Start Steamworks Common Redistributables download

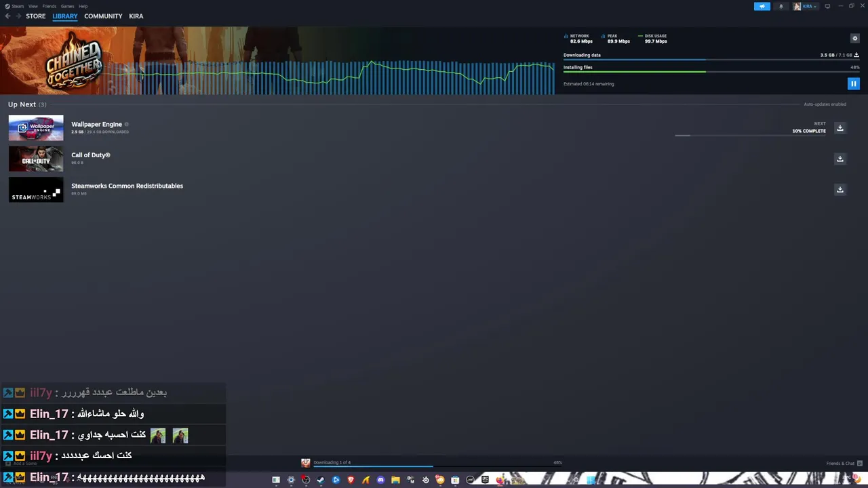tap(840, 190)
